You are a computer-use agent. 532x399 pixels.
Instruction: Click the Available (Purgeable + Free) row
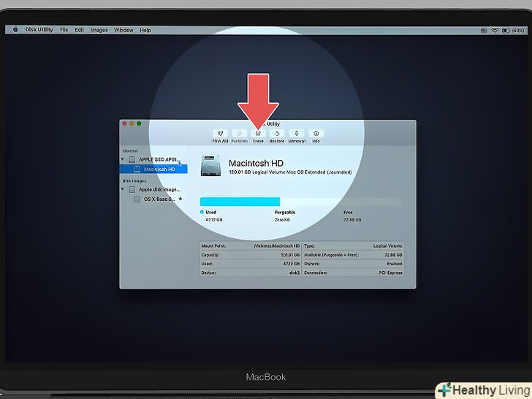353,255
